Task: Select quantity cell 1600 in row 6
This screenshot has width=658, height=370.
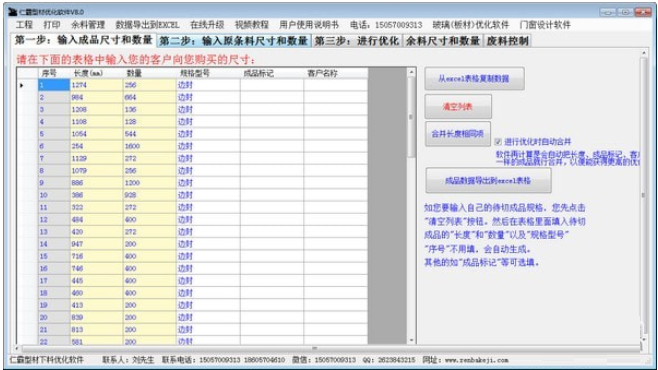Action: tap(150, 146)
